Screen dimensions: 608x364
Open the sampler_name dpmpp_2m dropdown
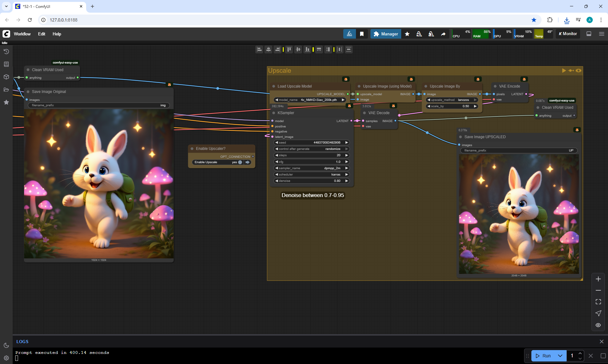tap(312, 168)
